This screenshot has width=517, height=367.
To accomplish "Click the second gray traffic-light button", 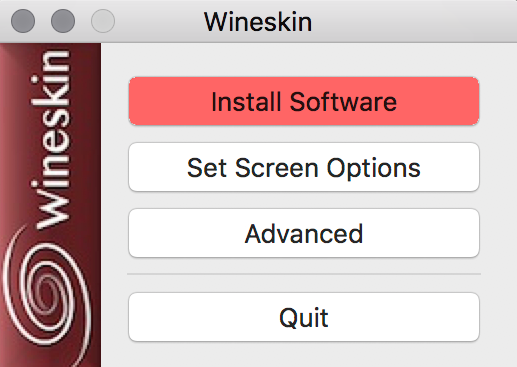I will click(x=63, y=21).
